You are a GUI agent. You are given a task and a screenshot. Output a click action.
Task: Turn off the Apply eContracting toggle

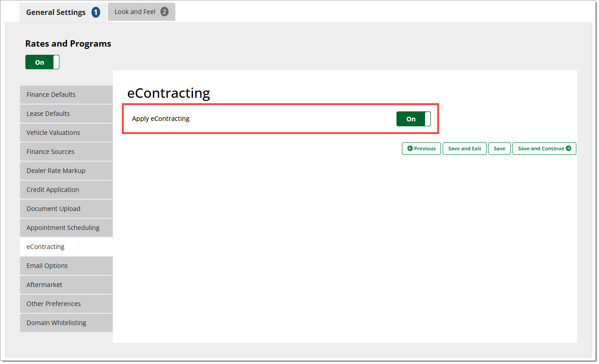(x=413, y=119)
